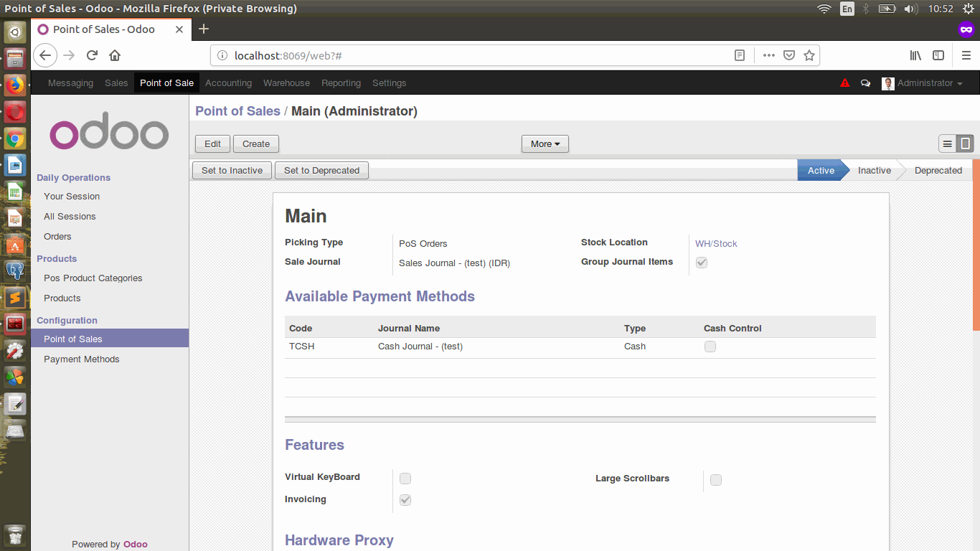Click the localhost address bar
The height and width of the screenshot is (551, 980).
pos(473,55)
